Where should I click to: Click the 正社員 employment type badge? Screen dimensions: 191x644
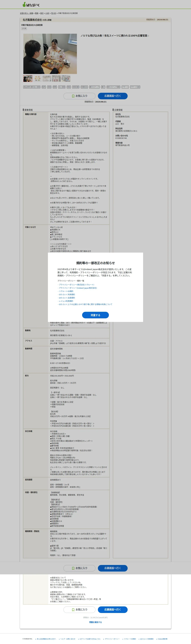point(24,28)
